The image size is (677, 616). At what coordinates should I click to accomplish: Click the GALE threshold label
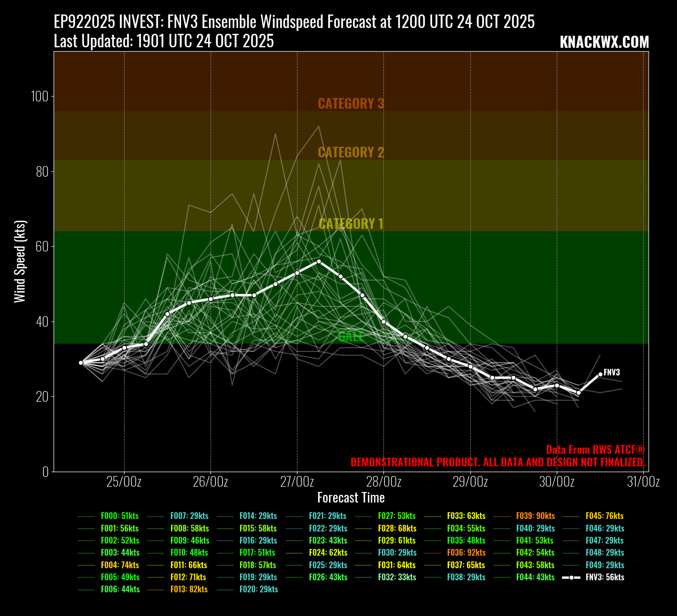click(x=351, y=336)
